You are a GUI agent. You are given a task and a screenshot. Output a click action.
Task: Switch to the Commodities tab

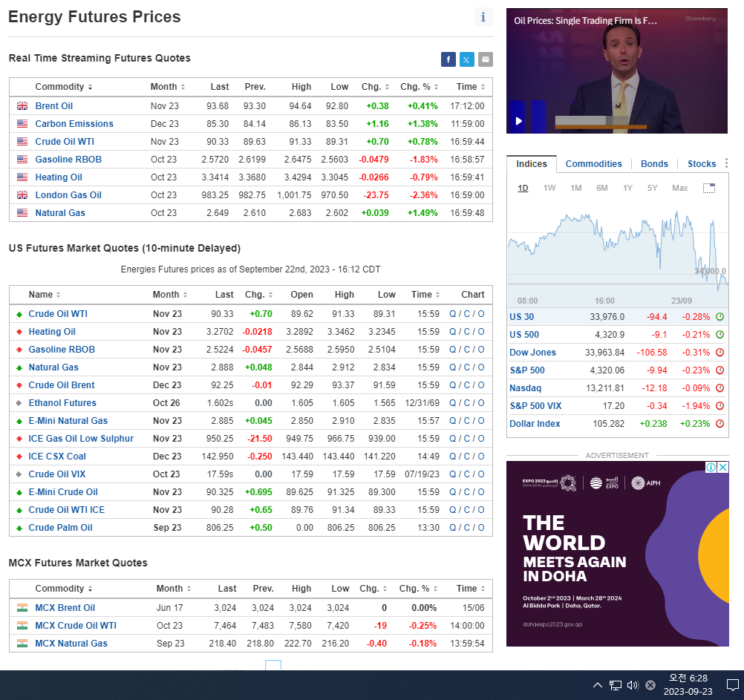[x=593, y=163]
